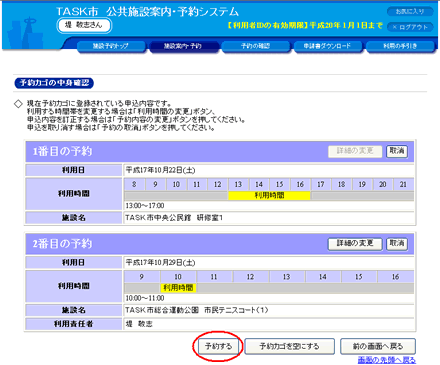This screenshot has width=440, height=365.
Task: Click the date 平成17年10月29日(土)
Action: (x=160, y=262)
